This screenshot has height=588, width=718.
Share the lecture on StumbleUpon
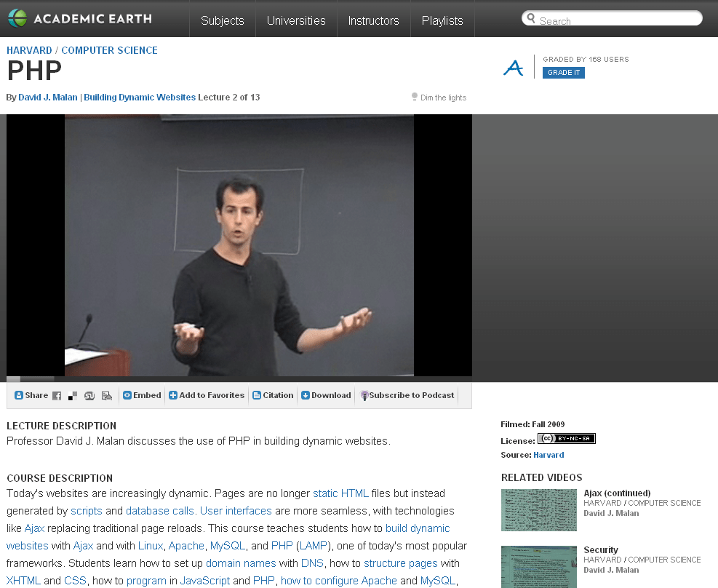(x=89, y=396)
